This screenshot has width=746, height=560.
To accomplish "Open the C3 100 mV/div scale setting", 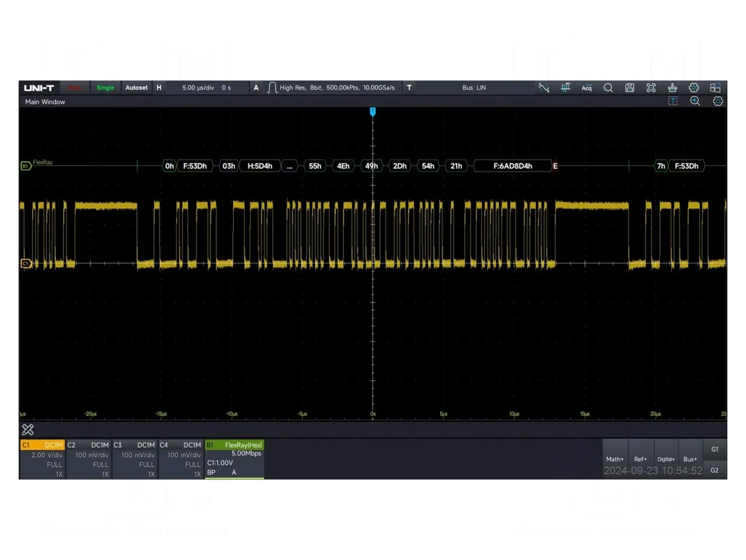I will 138,455.
